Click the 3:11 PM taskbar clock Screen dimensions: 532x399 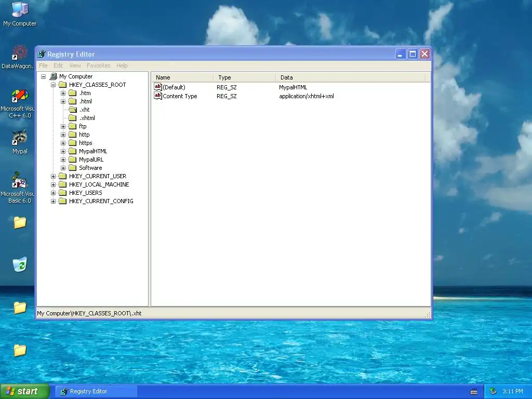click(x=513, y=391)
